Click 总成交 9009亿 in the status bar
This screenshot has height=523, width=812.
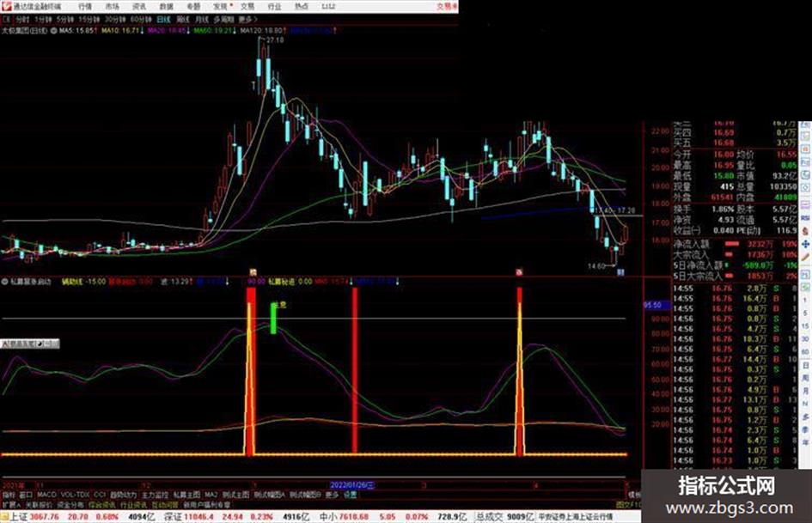[505, 517]
